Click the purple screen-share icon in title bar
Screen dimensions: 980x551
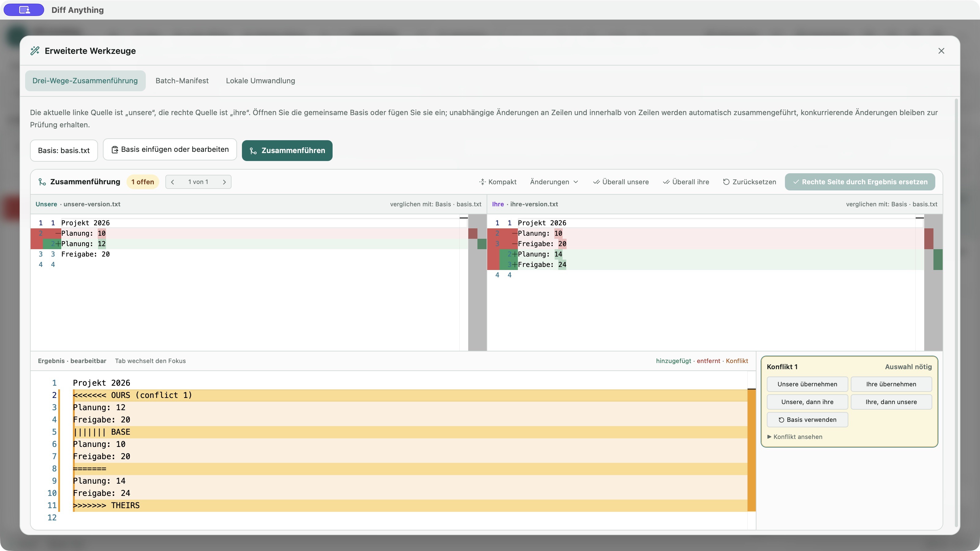[24, 10]
